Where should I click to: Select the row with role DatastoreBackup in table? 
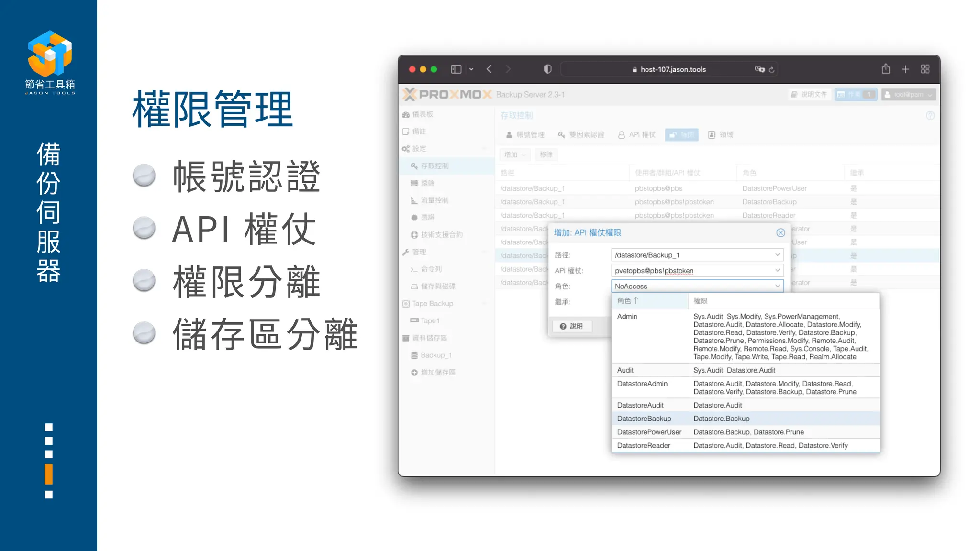(717, 202)
